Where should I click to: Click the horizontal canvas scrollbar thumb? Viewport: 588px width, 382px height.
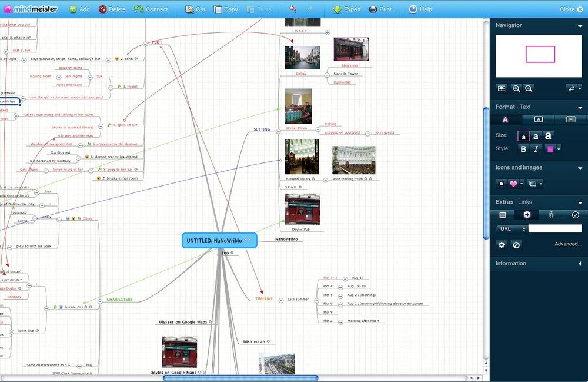240,378
